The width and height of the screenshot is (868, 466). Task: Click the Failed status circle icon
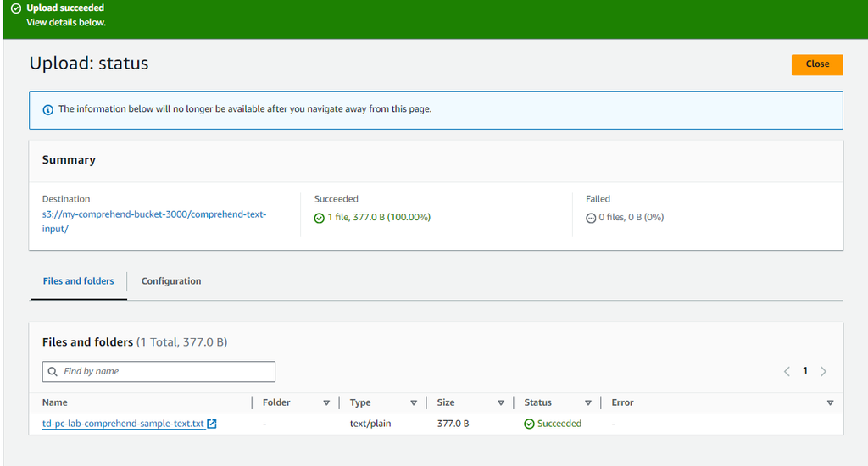click(x=591, y=218)
